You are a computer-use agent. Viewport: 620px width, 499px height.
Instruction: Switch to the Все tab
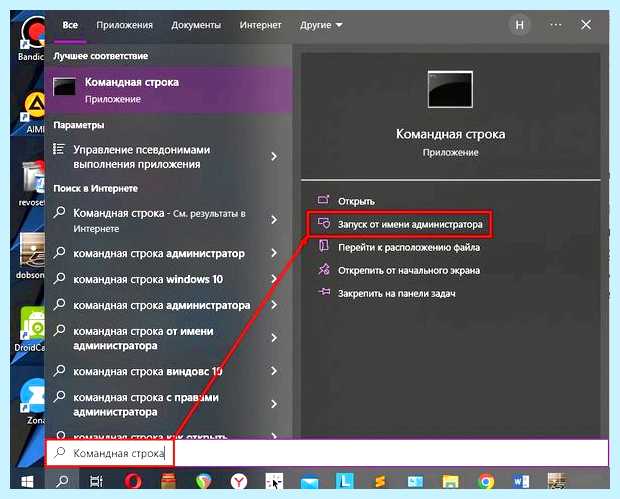tap(70, 25)
